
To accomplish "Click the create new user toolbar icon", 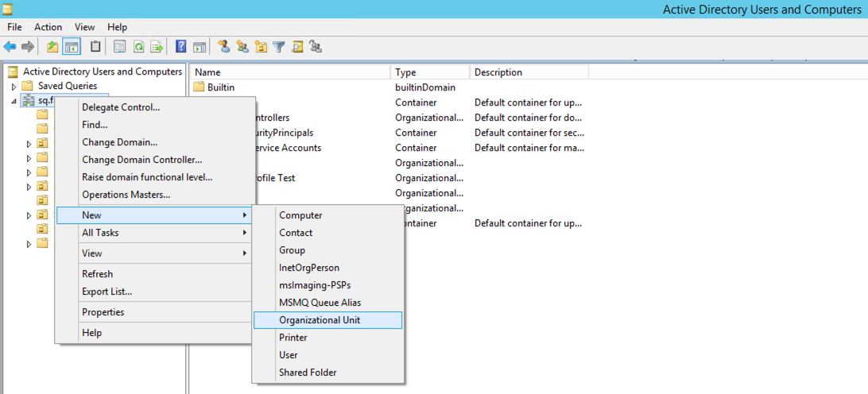I will 224,47.
